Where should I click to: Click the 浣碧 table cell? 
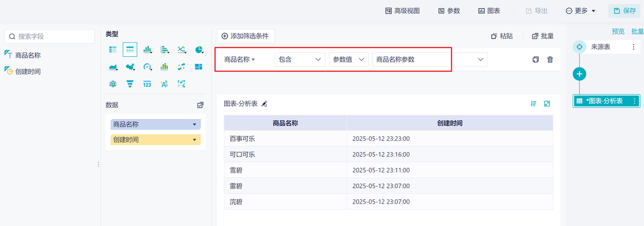click(x=286, y=202)
